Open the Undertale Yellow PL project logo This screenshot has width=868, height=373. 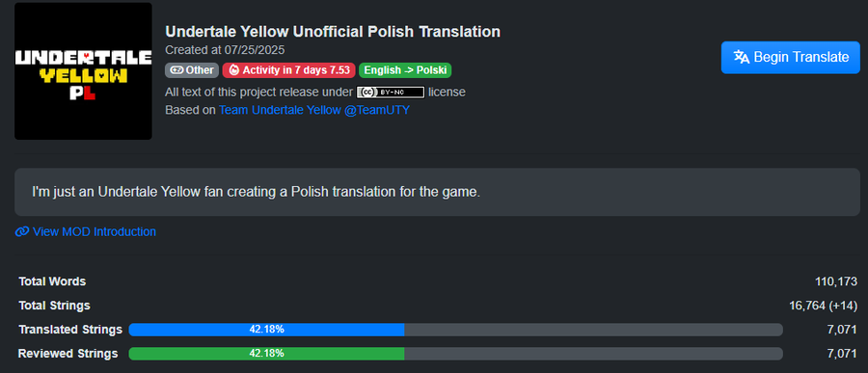tap(83, 70)
